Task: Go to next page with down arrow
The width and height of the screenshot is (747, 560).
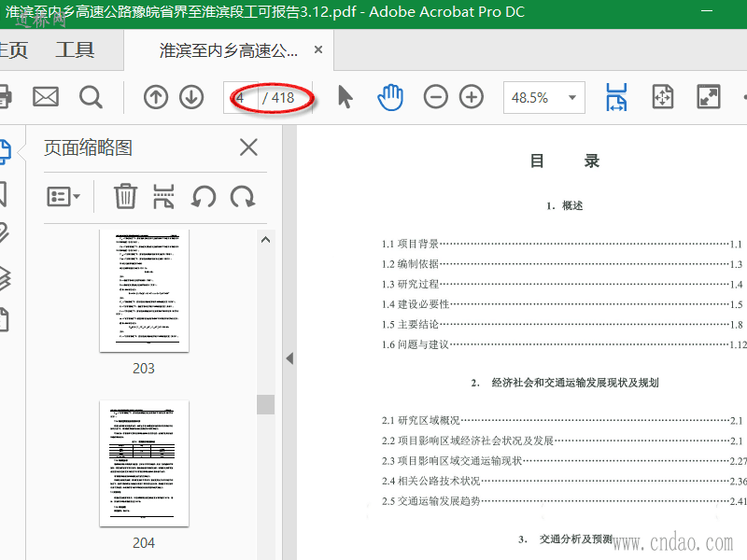Action: coord(191,97)
